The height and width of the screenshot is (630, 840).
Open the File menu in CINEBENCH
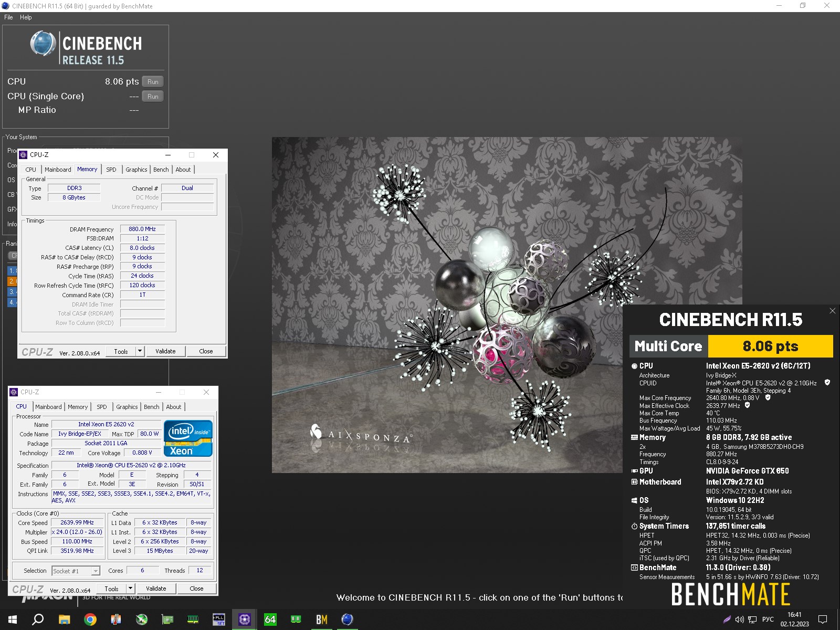(x=8, y=17)
